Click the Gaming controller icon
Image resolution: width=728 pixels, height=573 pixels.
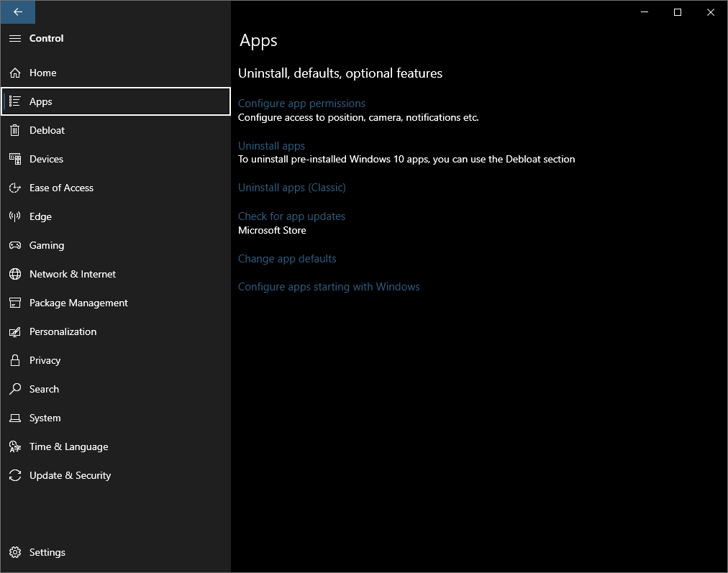(15, 245)
